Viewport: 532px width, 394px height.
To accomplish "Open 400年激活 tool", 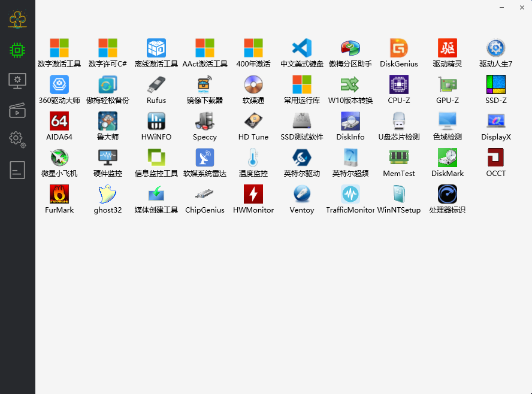I will coord(253,53).
